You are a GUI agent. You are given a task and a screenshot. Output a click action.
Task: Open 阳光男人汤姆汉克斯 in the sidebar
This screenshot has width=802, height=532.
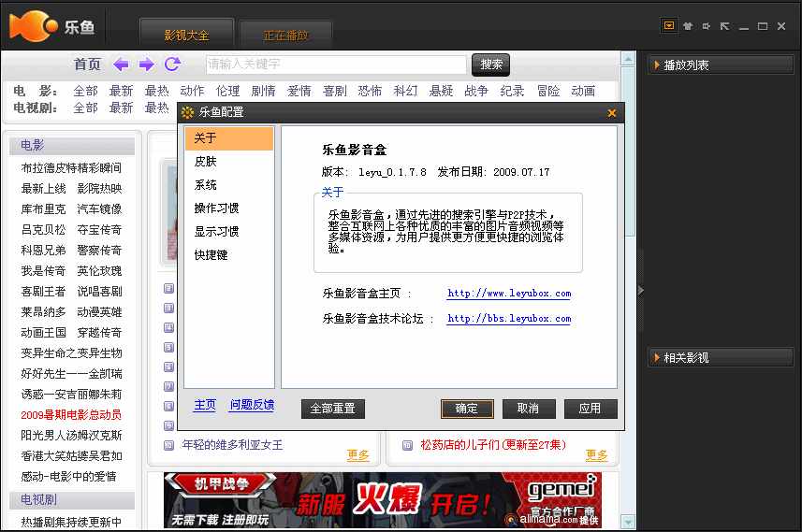coord(71,436)
